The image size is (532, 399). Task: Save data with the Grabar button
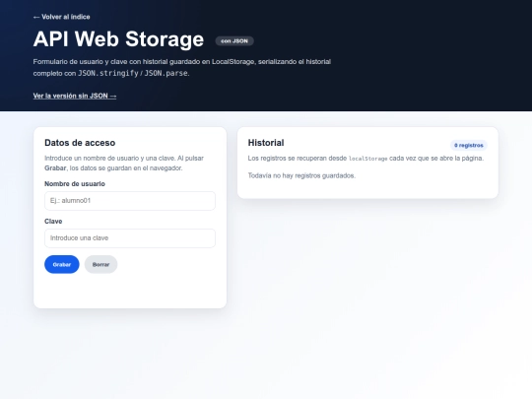point(62,264)
